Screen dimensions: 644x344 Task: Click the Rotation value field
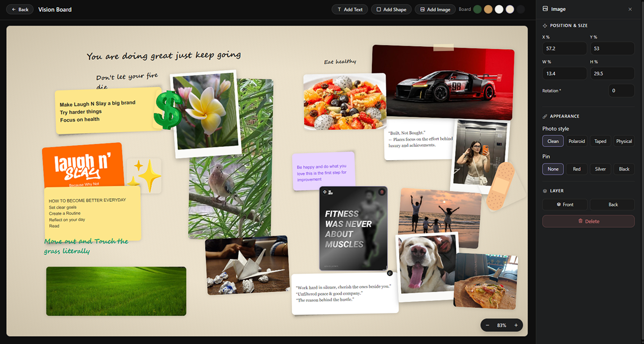[621, 90]
